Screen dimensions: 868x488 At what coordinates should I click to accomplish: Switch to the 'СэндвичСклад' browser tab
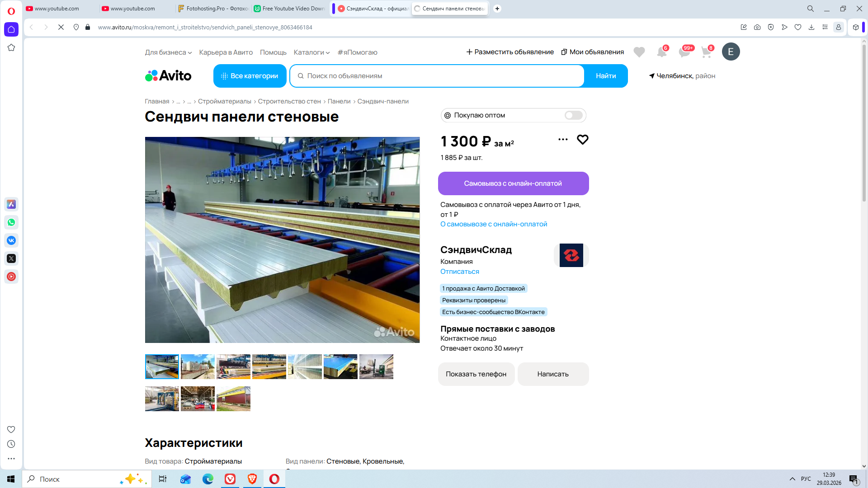tap(373, 9)
